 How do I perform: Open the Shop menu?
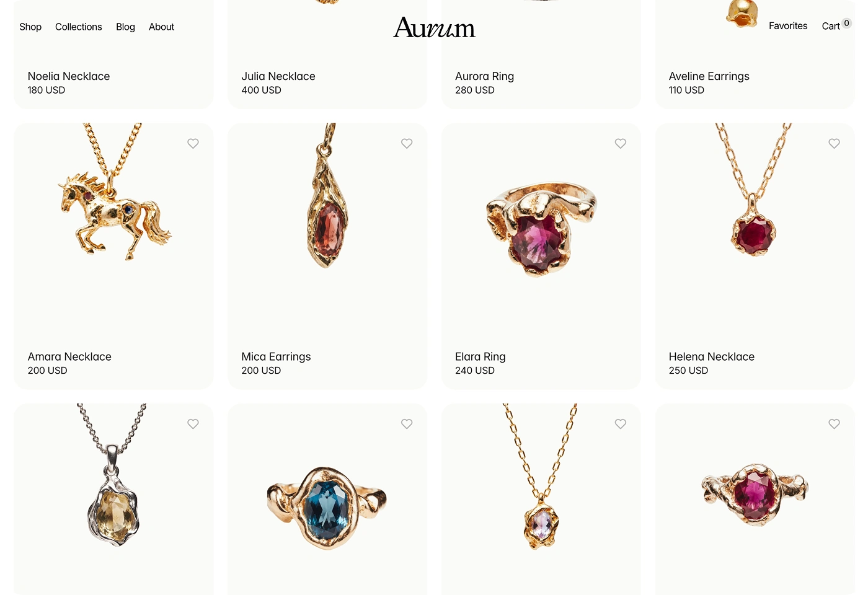(30, 27)
